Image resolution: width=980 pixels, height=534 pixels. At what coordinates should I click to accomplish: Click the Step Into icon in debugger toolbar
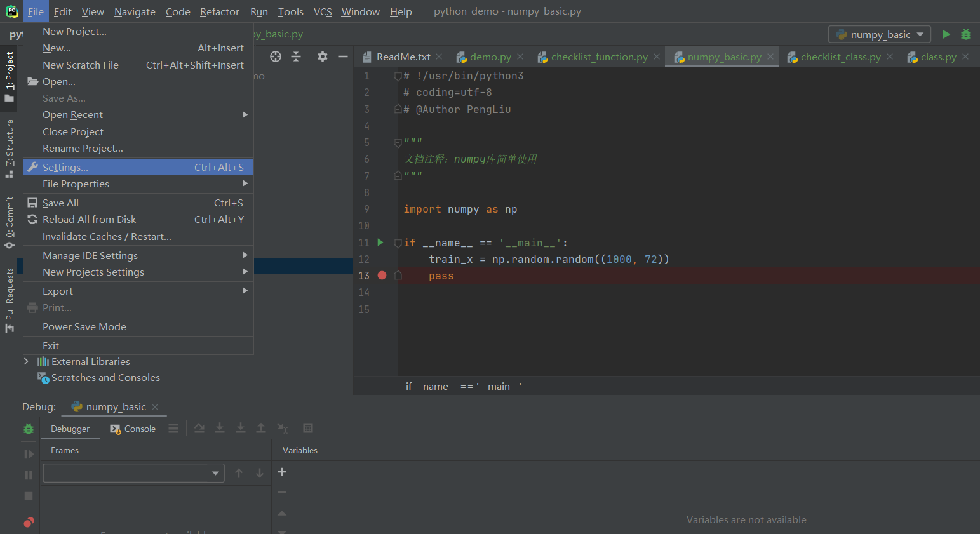coord(220,428)
